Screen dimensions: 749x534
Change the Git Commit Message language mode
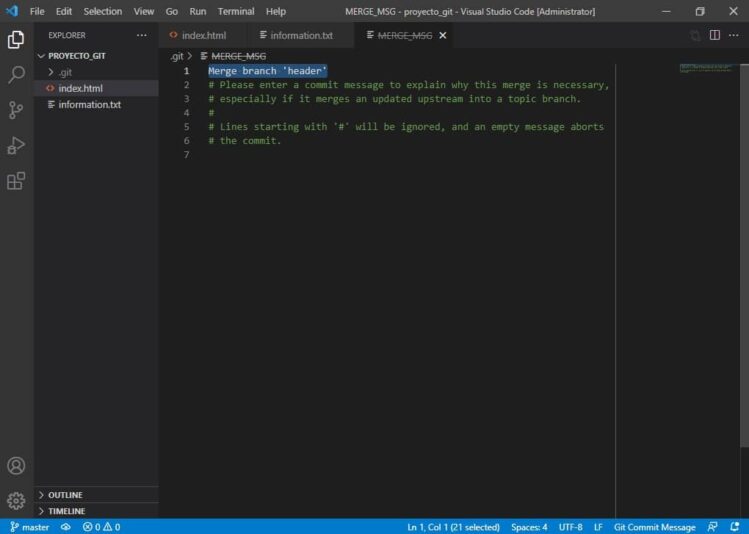(x=654, y=526)
